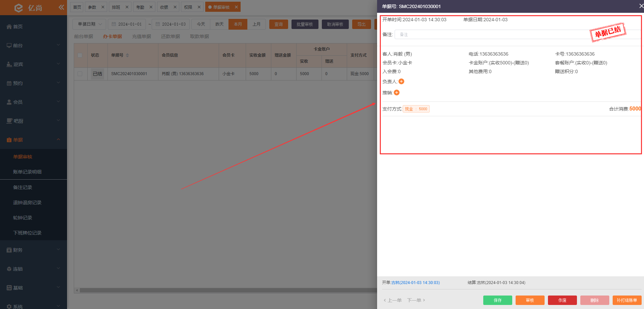Filter by 本月
Viewport: 644px width, 309px height.
pos(238,24)
